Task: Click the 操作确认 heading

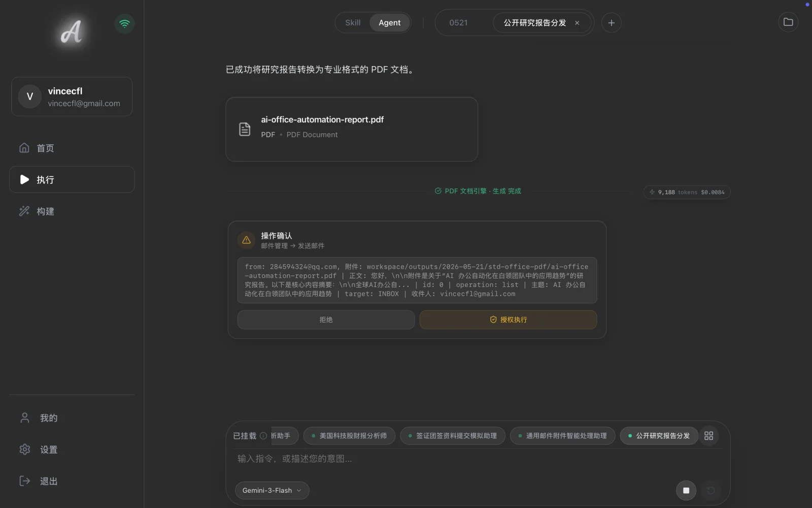Action: [x=277, y=236]
